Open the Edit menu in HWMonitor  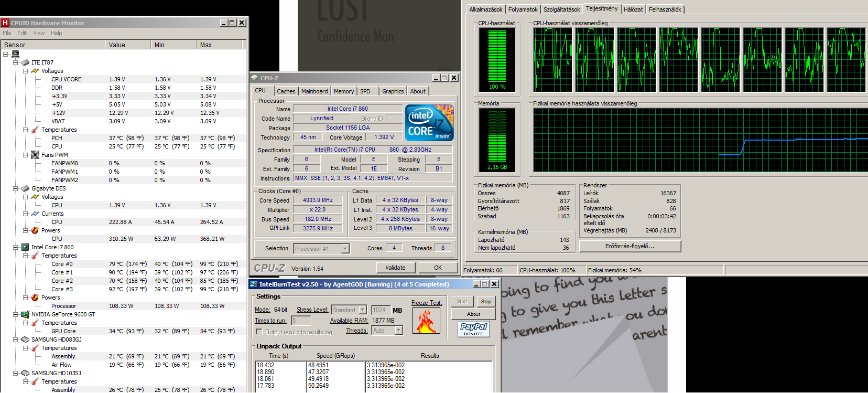click(22, 33)
